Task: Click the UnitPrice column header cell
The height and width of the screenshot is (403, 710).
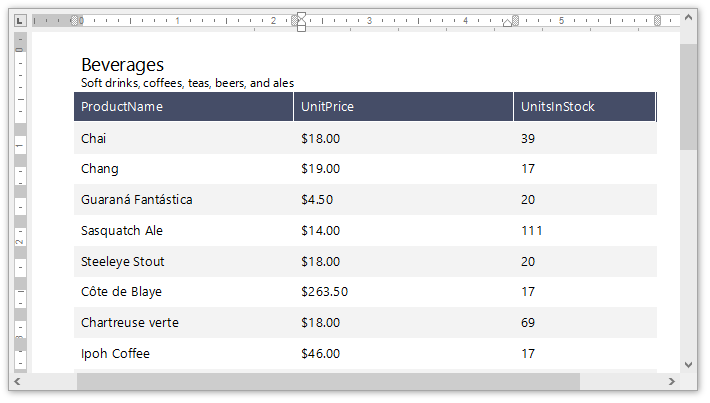Action: click(x=403, y=107)
